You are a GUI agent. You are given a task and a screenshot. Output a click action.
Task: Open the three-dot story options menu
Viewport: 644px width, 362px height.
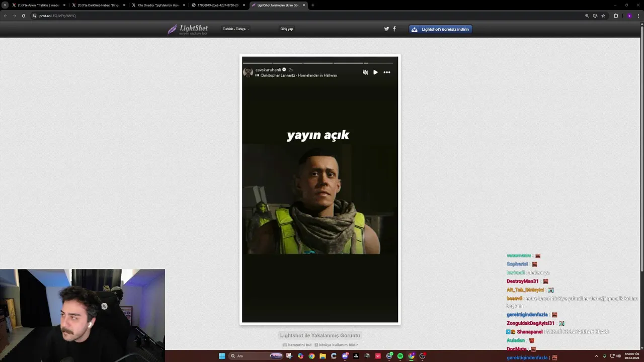point(387,72)
